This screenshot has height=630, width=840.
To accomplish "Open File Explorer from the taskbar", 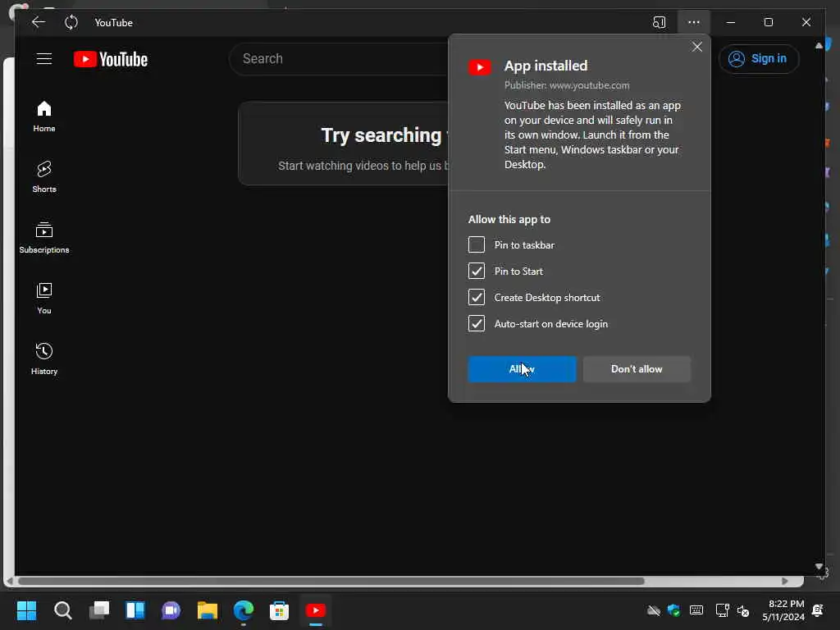I will [x=208, y=610].
